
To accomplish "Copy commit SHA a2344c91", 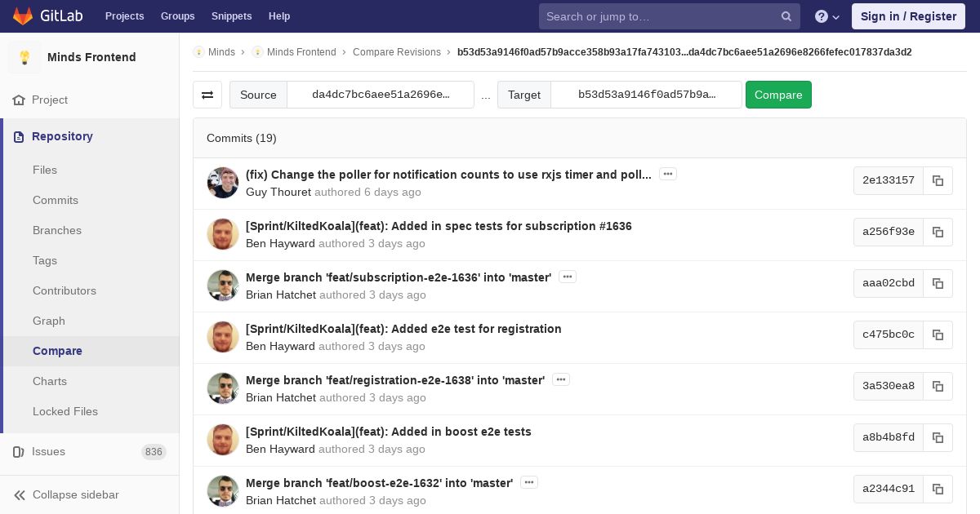I will (x=938, y=489).
